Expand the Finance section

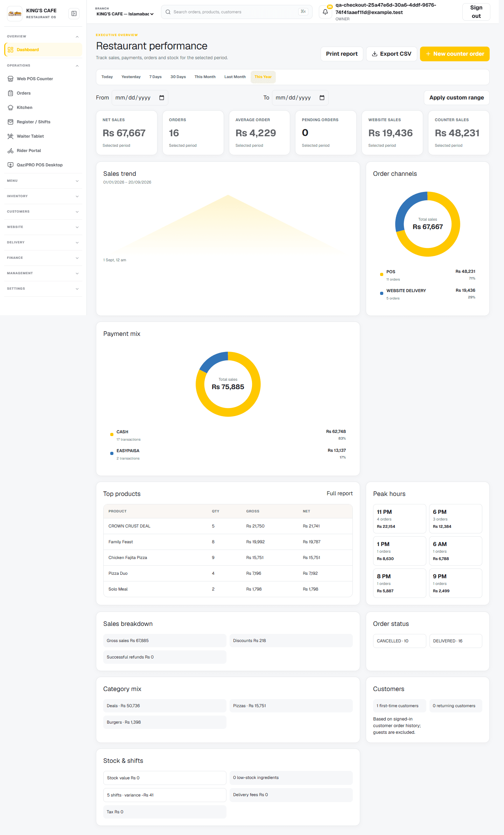(x=43, y=258)
